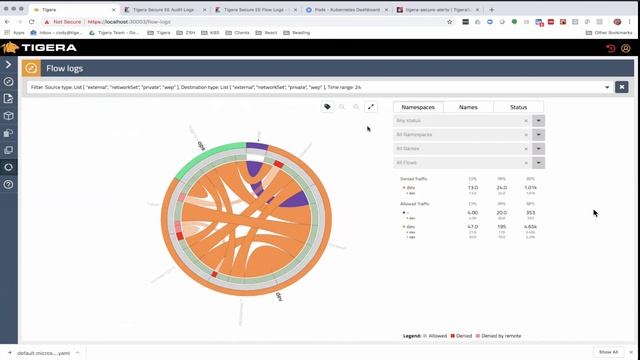
Task: Click the zoom out magnifier icon
Action: coord(356,107)
